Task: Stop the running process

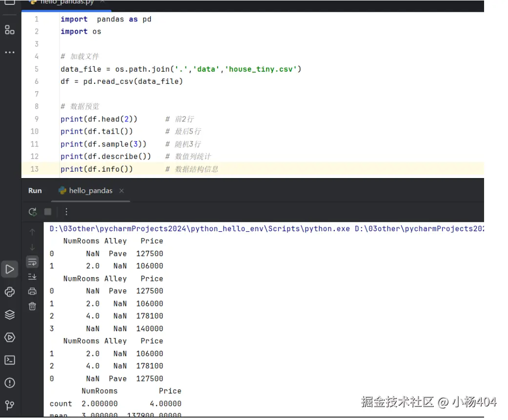Action: pyautogui.click(x=48, y=212)
